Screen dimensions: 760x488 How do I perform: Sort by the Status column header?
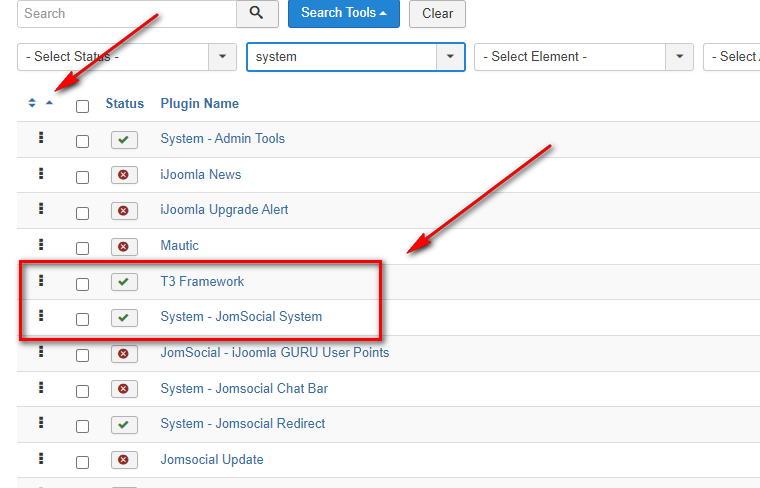[124, 103]
